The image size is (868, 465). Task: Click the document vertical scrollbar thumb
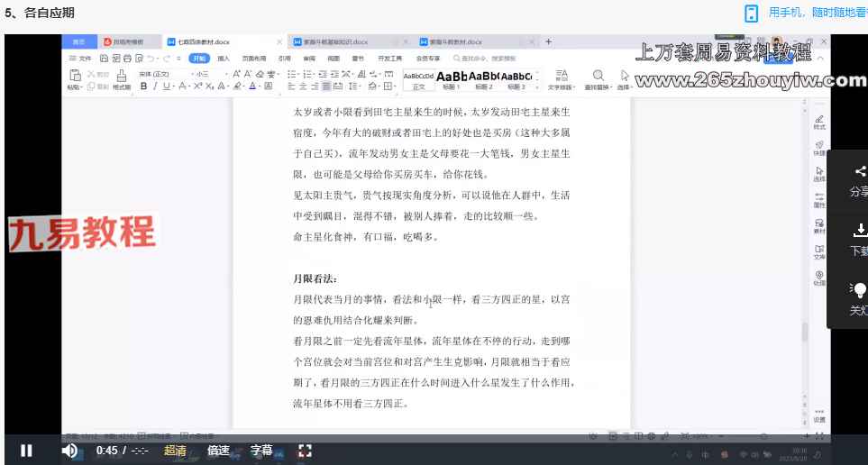(x=805, y=331)
